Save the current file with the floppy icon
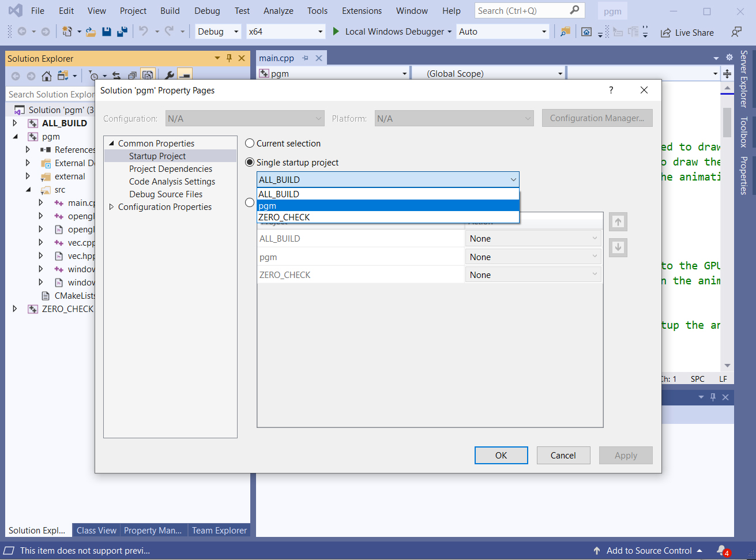Image resolution: width=756 pixels, height=560 pixels. [x=107, y=32]
